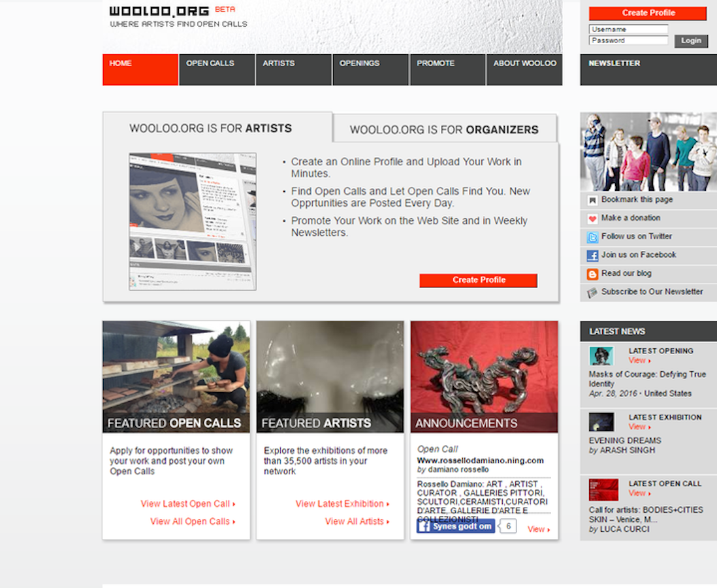The image size is (717, 588).
Task: Click the Latest Opening thumbnail in news
Action: pyautogui.click(x=601, y=356)
